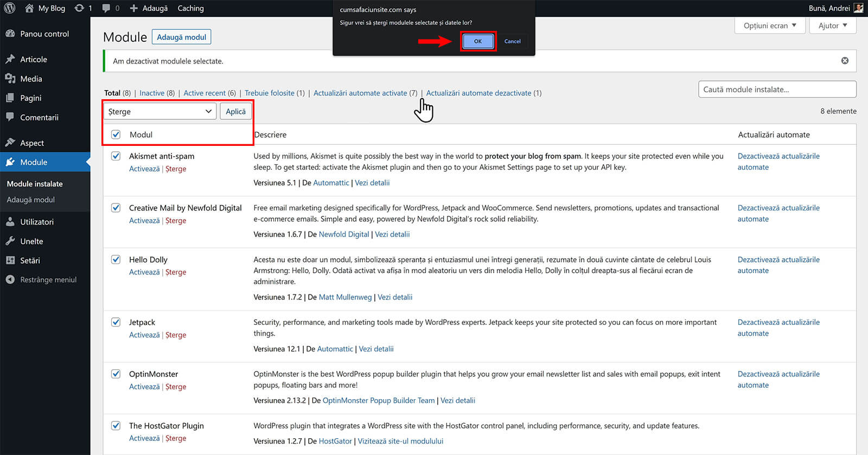Expand the Opțiuni ecran panel
The width and height of the screenshot is (868, 455).
[x=769, y=25]
